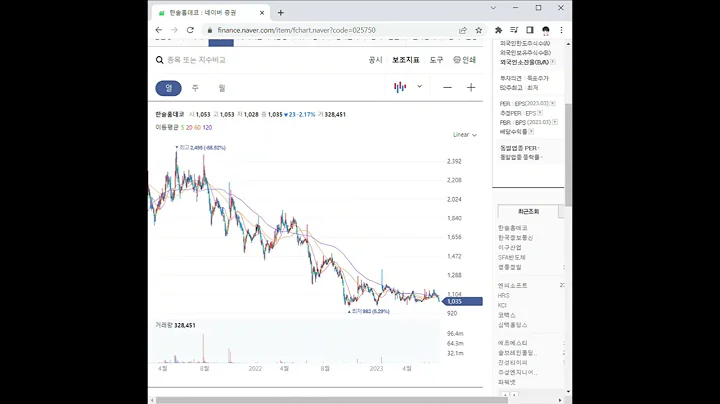Print the chart with 인쇄 button
This screenshot has height=404, width=720.
point(464,60)
